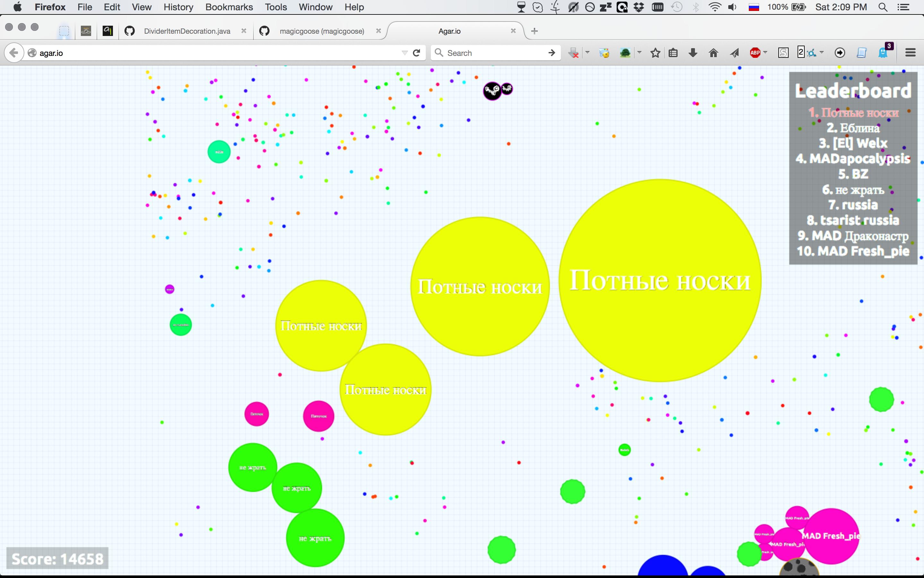Screen dimensions: 924x578
Task: Open the History menu
Action: [178, 7]
